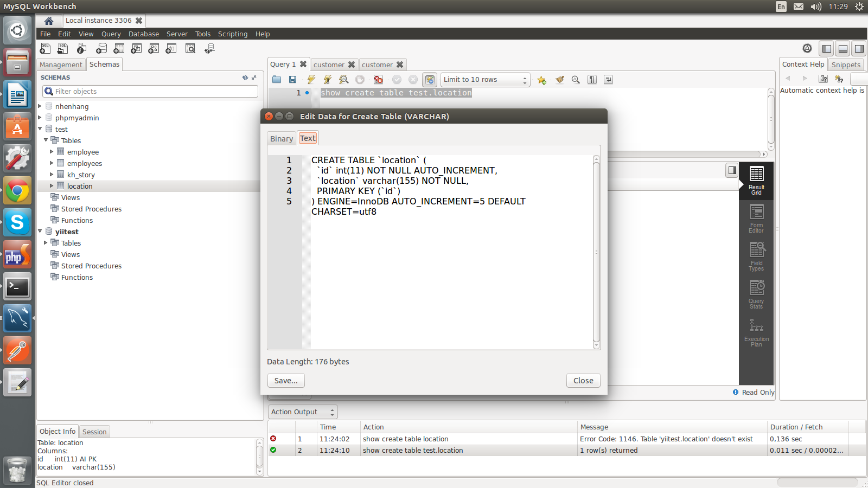
Task: Switch to the Management tab
Action: coord(61,65)
